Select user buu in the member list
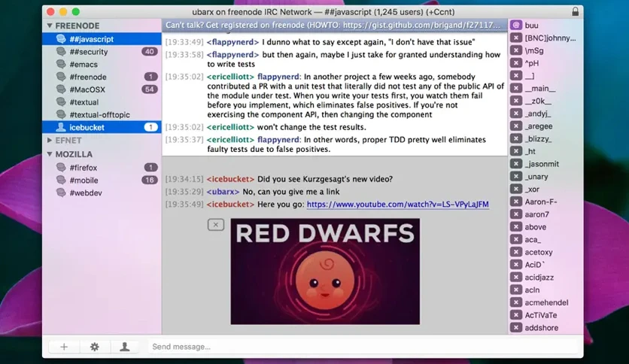The image size is (629, 364). 531,26
